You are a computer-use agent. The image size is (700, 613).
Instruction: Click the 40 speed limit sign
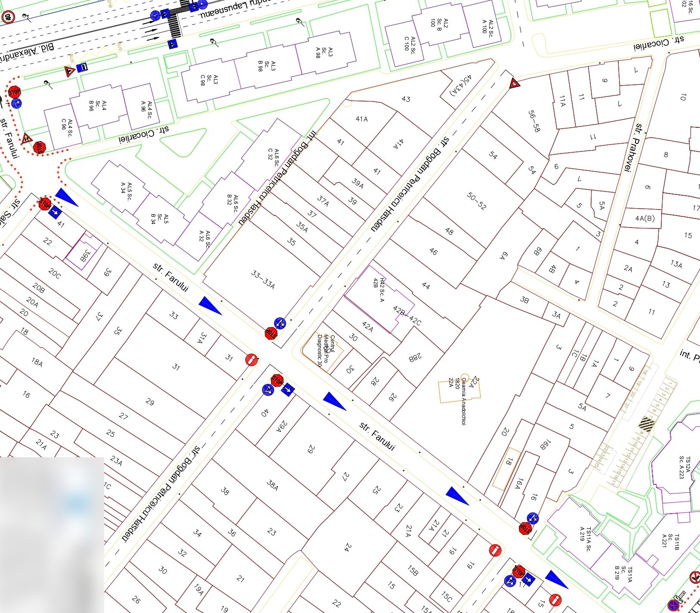(8, 18)
